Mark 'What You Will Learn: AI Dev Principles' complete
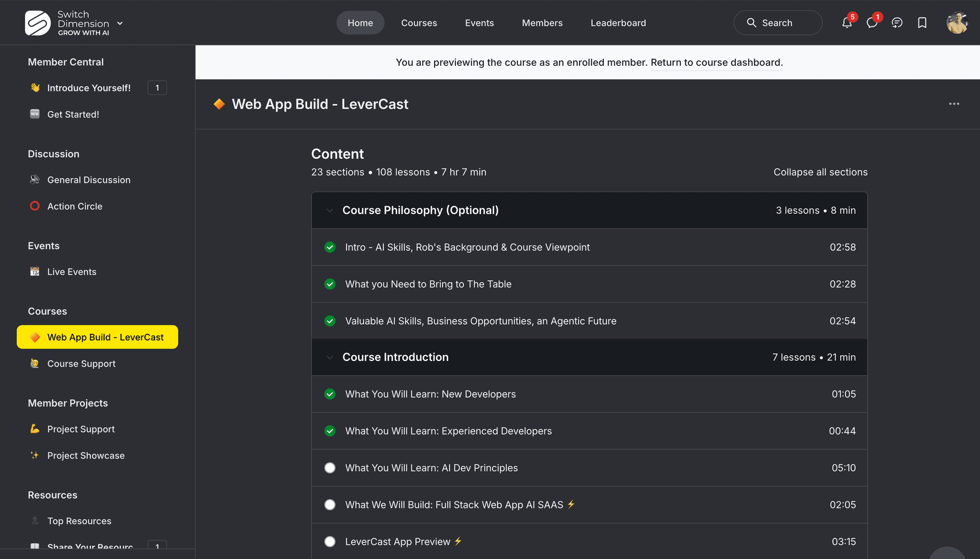This screenshot has height=559, width=980. click(330, 468)
